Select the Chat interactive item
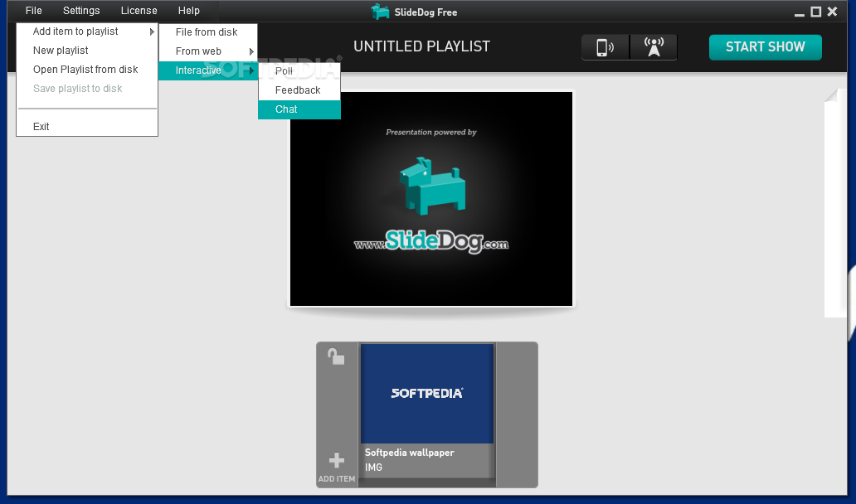 point(299,109)
